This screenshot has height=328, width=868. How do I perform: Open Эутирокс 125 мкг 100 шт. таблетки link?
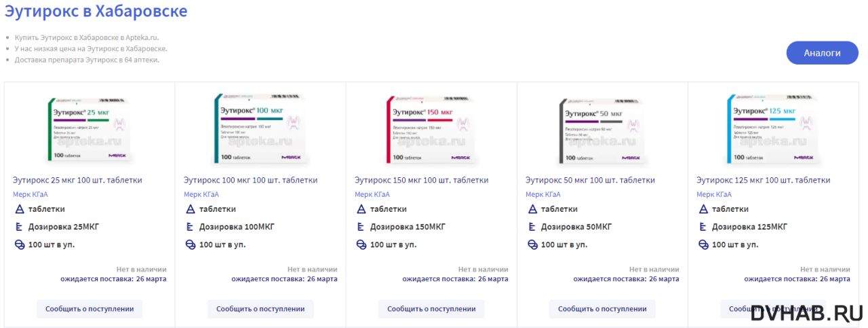(x=763, y=180)
